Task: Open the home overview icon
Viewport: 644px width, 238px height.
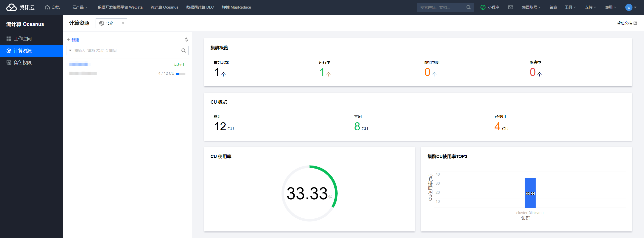Action: point(47,7)
